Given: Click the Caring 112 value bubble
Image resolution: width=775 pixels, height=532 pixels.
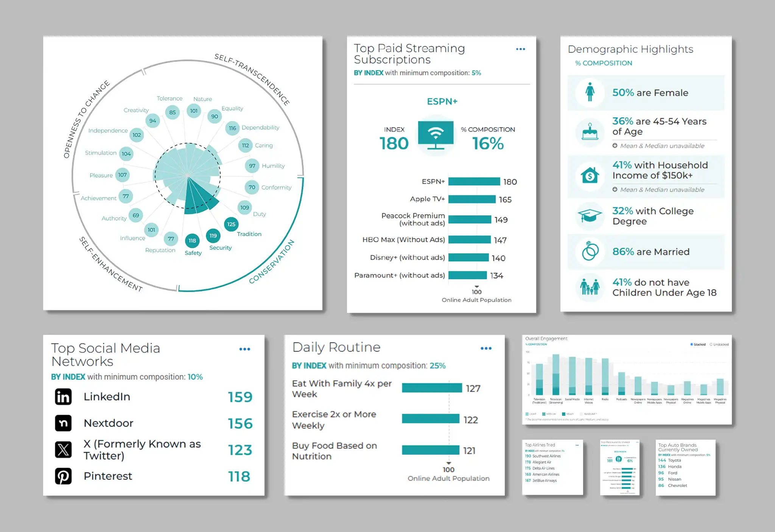Looking at the screenshot, I should coord(245,146).
